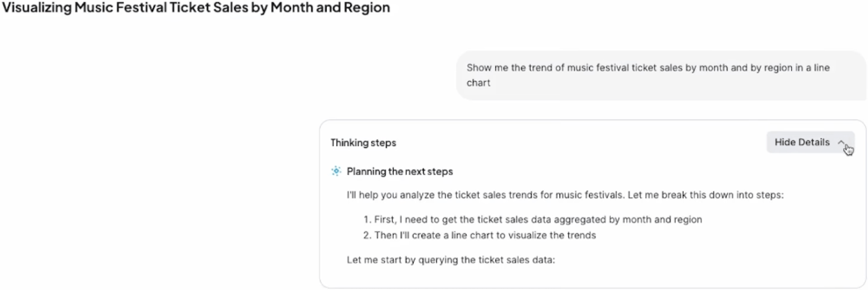The image size is (868, 290).
Task: Collapse details using the upward chevron arrow
Action: pos(841,142)
